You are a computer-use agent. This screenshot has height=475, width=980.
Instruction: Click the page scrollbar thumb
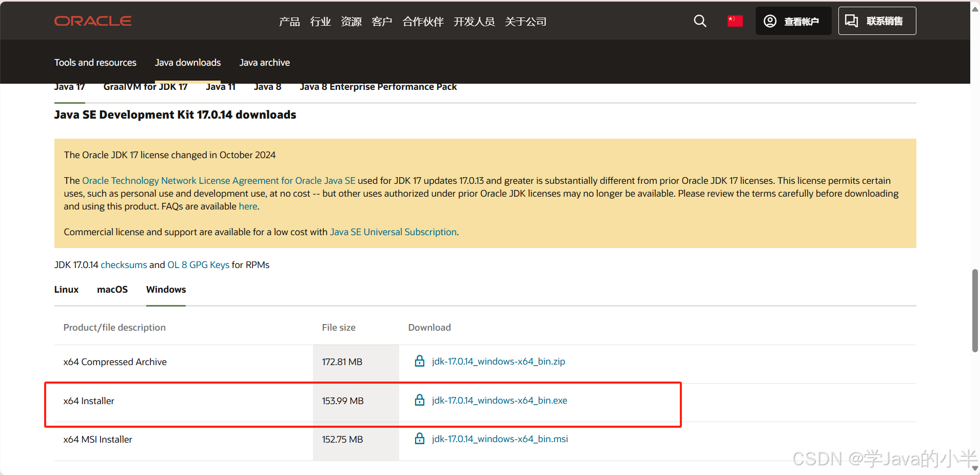click(975, 310)
